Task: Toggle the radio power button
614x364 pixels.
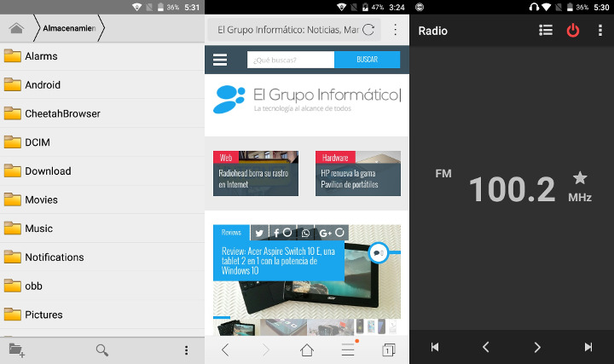Action: click(x=573, y=30)
